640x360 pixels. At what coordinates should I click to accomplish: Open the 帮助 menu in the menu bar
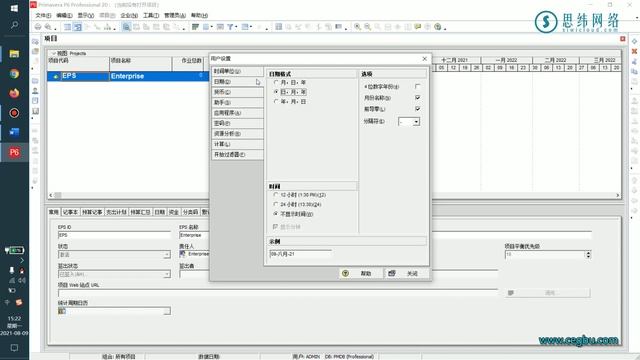(x=199, y=16)
